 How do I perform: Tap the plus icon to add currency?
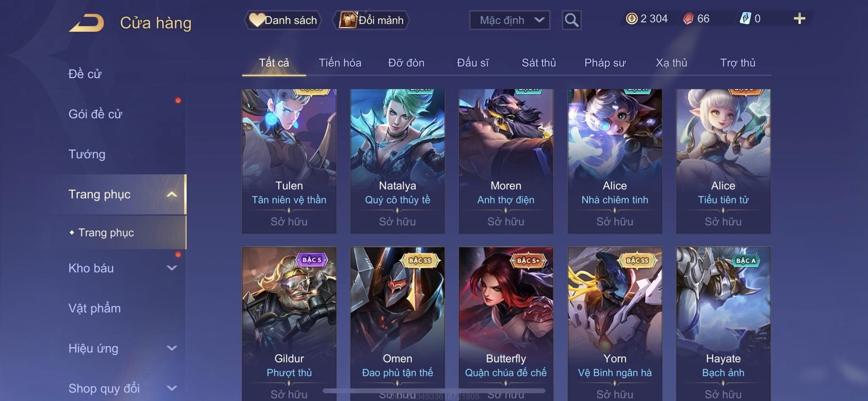(x=799, y=19)
